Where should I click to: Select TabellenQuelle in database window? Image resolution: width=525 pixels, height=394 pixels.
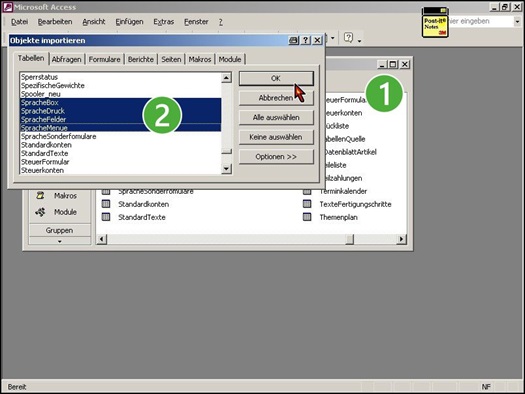[345, 139]
